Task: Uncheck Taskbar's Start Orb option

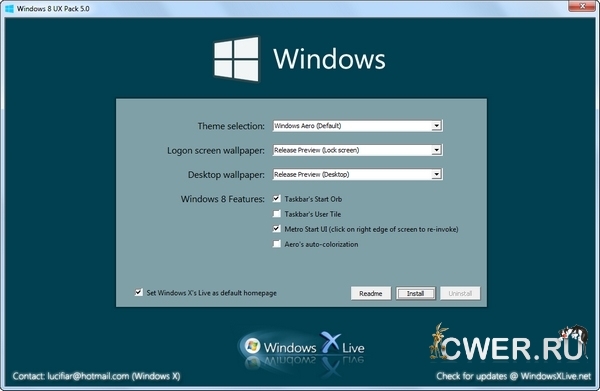Action: [277, 199]
